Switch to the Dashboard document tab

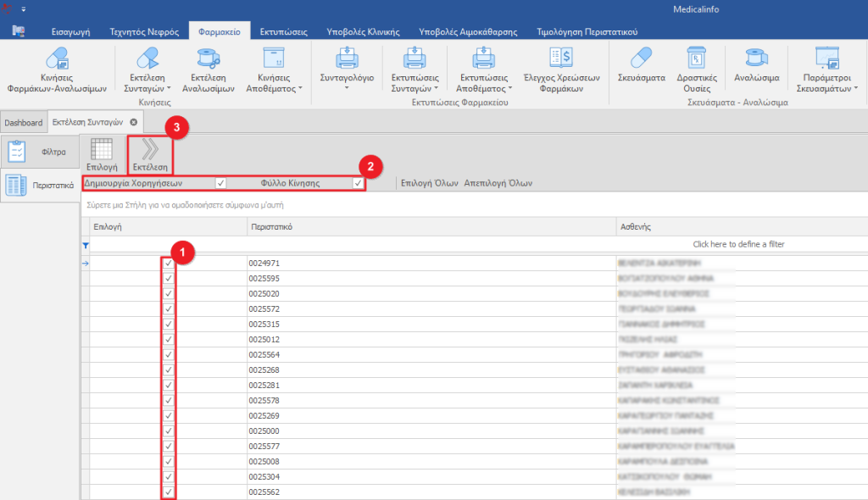[23, 123]
